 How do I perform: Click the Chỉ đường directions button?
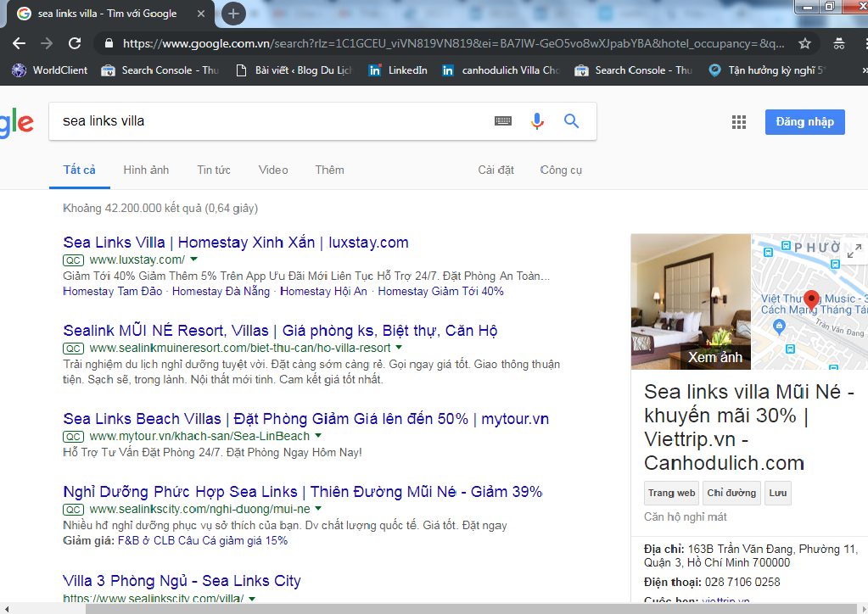731,493
